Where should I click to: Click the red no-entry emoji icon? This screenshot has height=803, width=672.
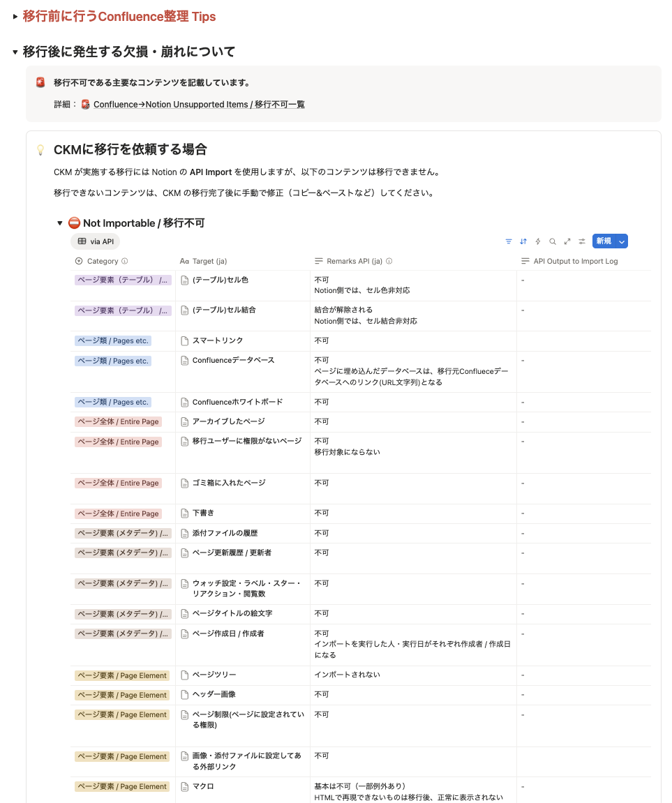click(74, 223)
